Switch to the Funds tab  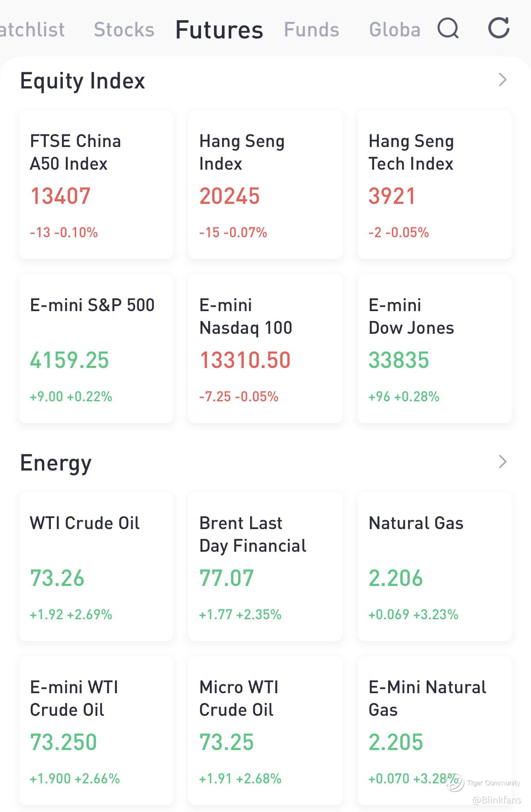pos(311,30)
